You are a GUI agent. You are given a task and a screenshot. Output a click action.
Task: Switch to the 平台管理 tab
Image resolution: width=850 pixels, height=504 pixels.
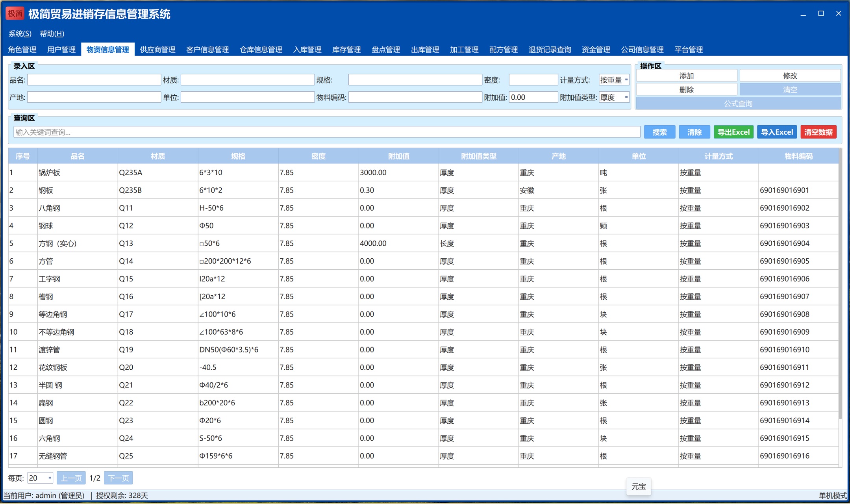tap(689, 50)
